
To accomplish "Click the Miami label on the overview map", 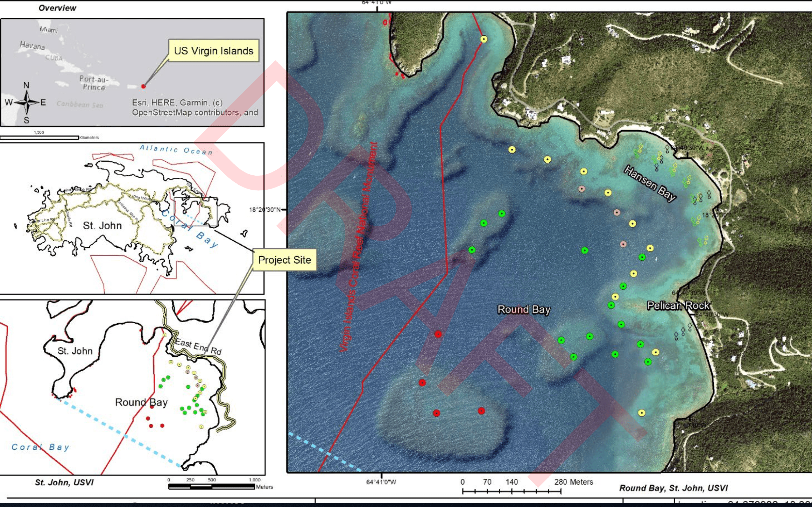I will (x=49, y=30).
